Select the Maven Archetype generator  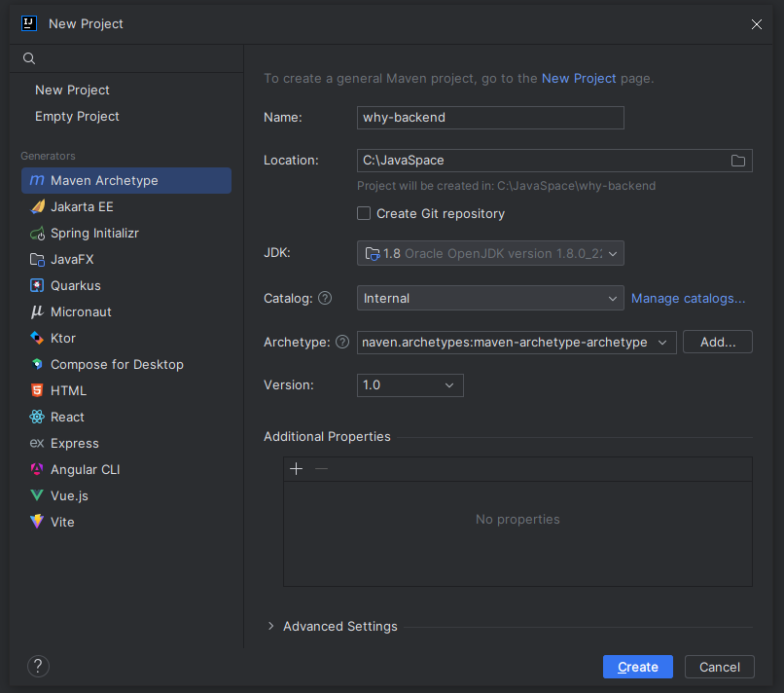pos(126,181)
